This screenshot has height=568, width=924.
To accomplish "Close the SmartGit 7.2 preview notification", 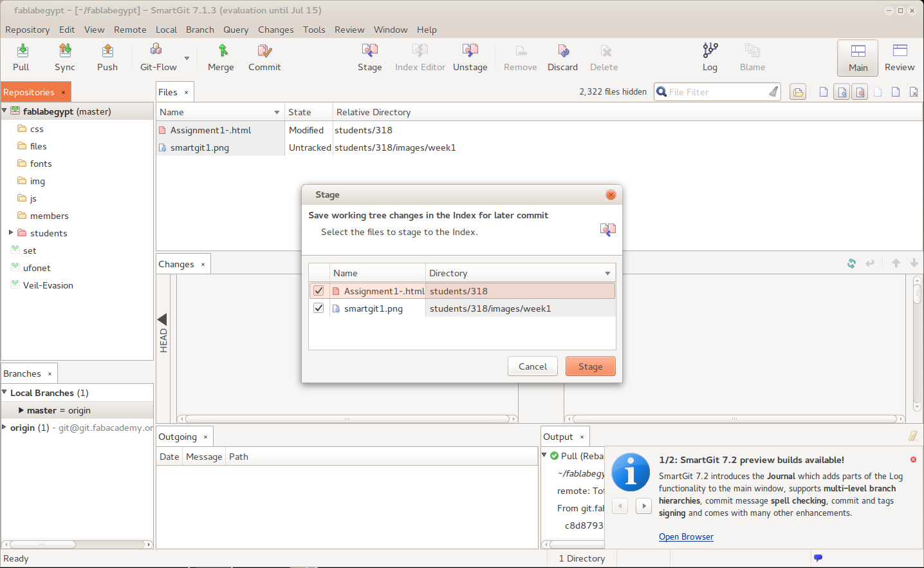I will (913, 459).
